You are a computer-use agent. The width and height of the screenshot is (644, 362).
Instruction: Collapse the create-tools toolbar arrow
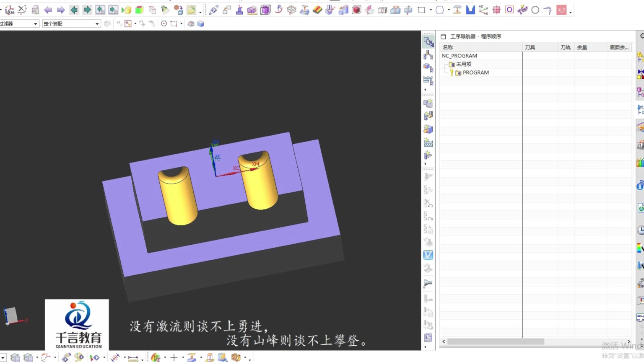click(425, 164)
